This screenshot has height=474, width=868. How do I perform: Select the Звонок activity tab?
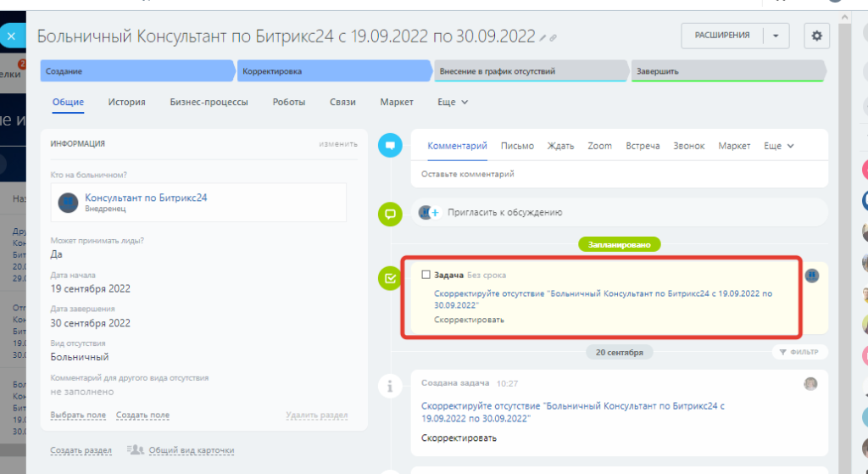tap(688, 146)
